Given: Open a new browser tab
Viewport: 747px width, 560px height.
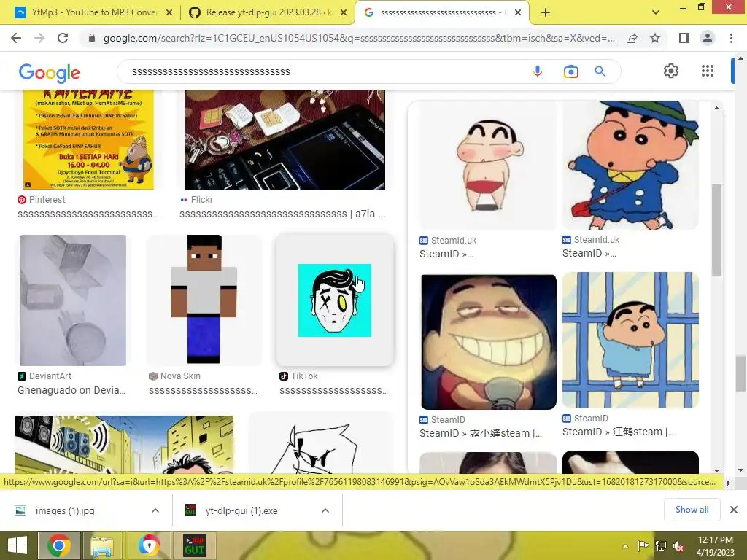Looking at the screenshot, I should tap(546, 12).
